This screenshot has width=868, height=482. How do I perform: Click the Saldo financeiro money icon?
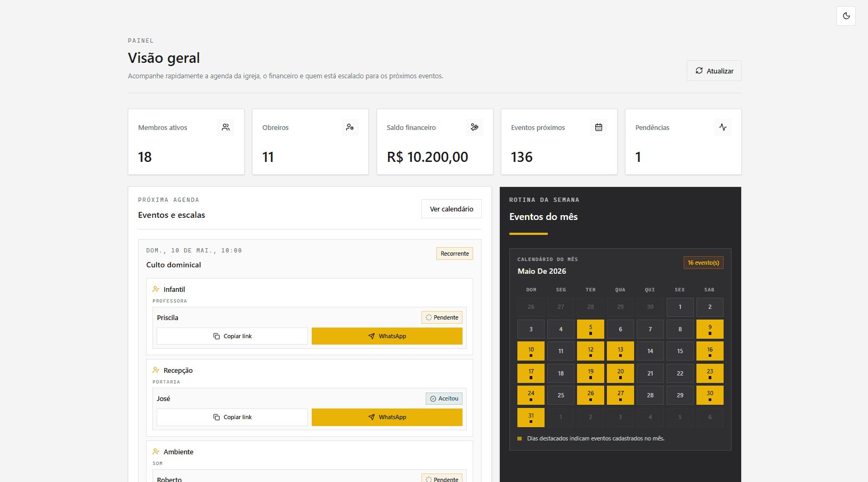point(474,127)
